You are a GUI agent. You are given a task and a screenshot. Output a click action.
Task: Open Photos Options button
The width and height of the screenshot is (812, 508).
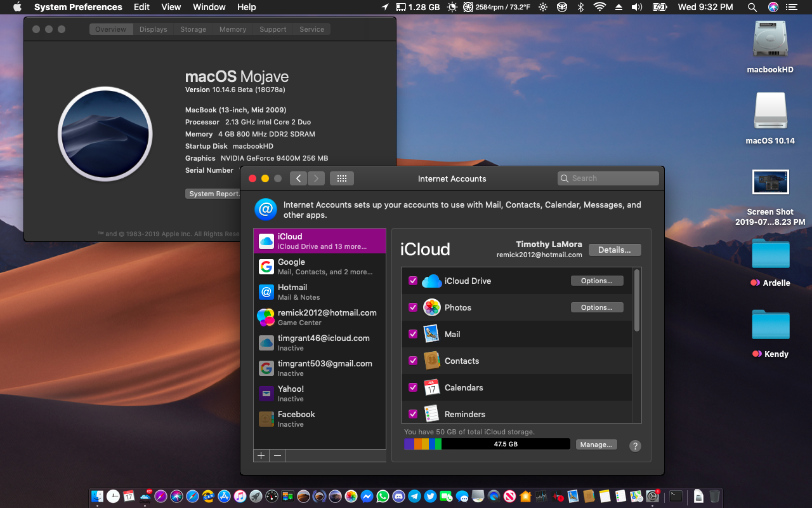(597, 307)
